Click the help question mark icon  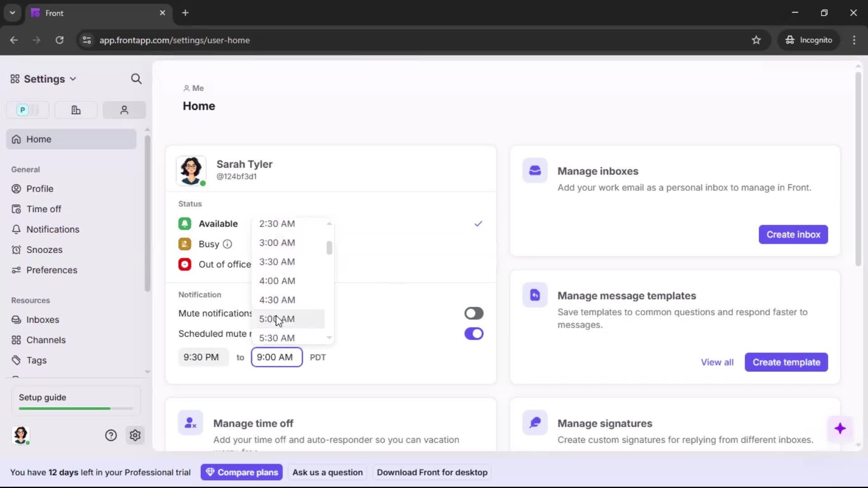pos(111,435)
